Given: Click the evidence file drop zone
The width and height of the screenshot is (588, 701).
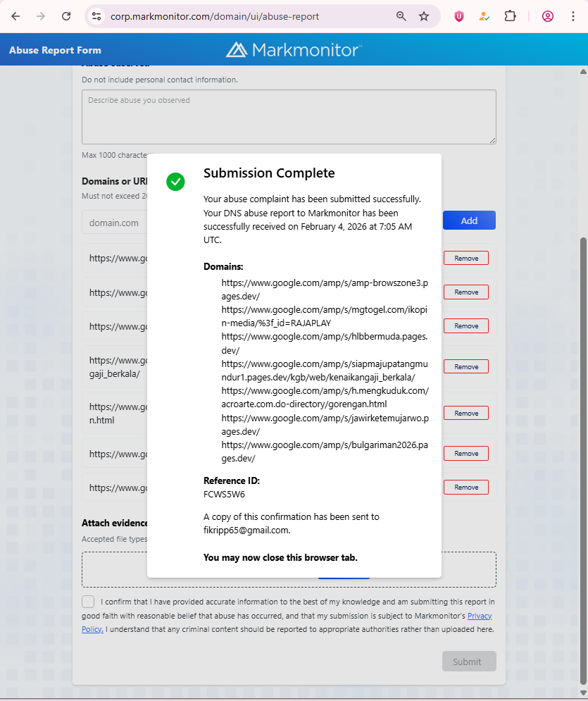Looking at the screenshot, I should pyautogui.click(x=289, y=569).
